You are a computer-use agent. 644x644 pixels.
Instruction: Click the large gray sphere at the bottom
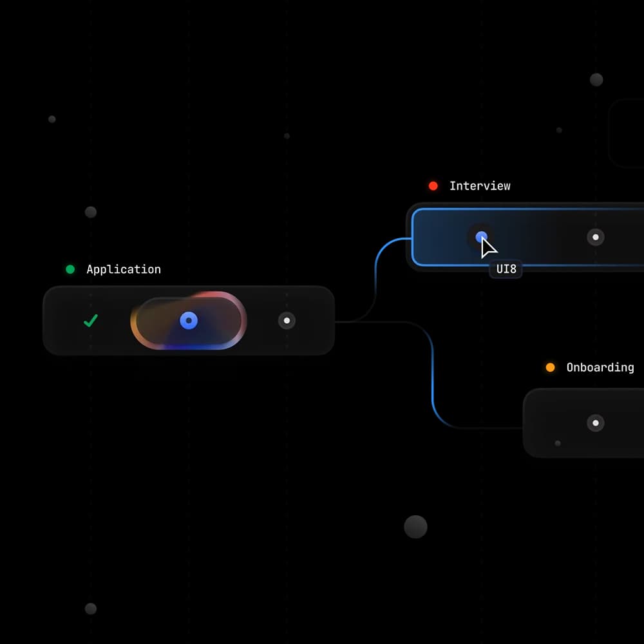(415, 527)
